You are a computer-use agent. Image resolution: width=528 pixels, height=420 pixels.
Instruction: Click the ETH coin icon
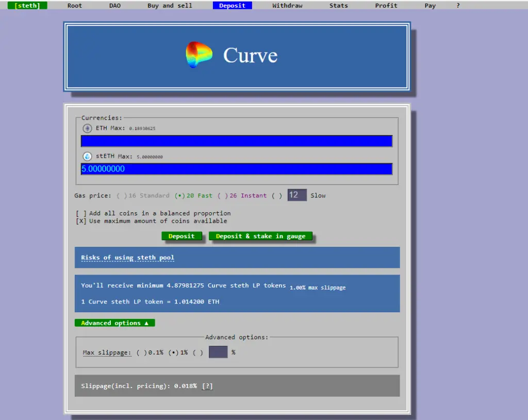87,128
